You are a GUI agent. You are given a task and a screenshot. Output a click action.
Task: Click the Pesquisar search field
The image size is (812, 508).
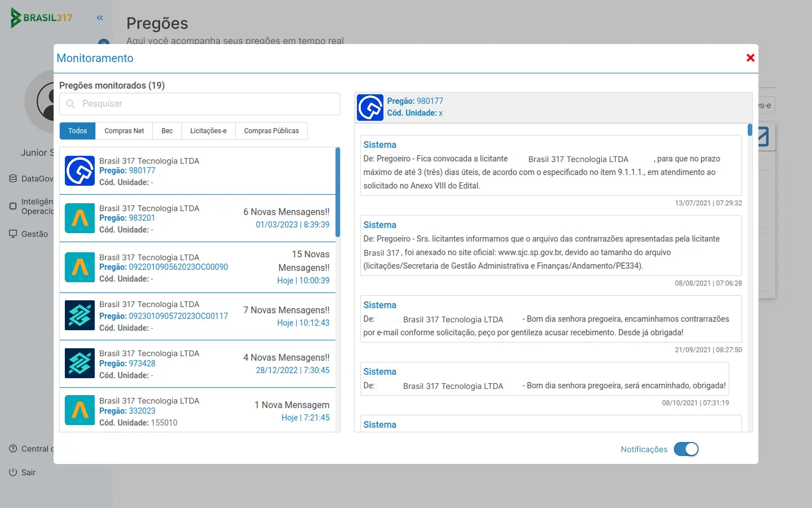point(200,104)
